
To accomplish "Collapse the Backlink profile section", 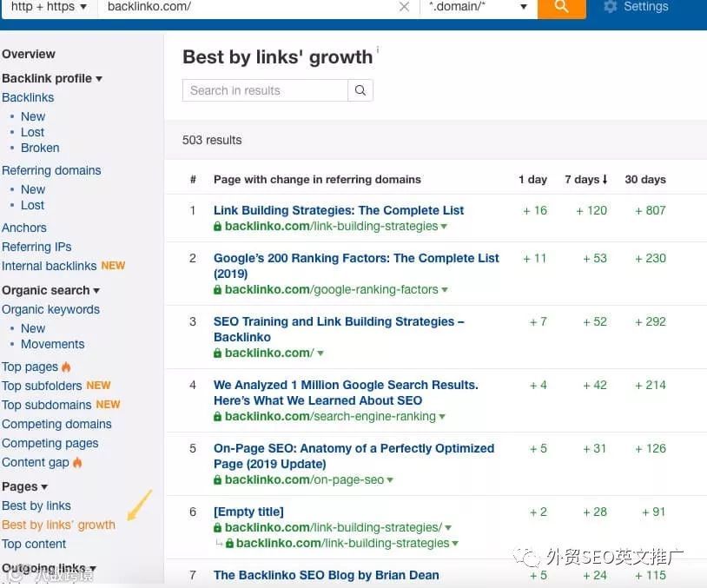I will coord(52,78).
